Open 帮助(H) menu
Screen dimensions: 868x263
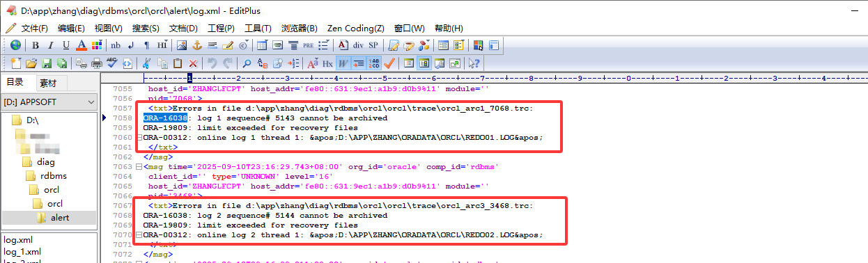tap(449, 29)
